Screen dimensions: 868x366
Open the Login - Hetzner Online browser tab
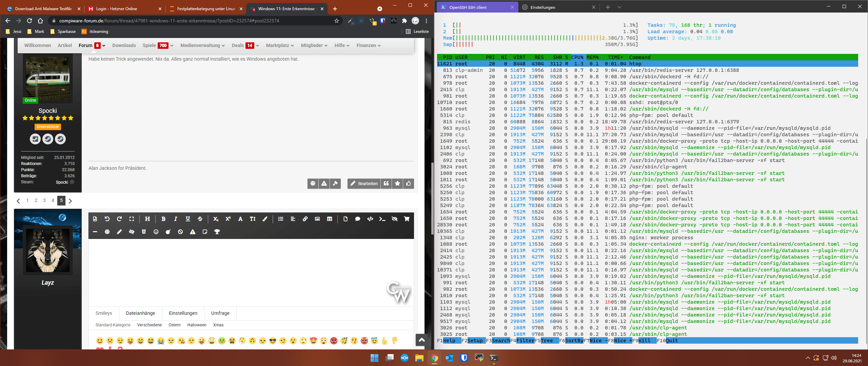tap(124, 9)
